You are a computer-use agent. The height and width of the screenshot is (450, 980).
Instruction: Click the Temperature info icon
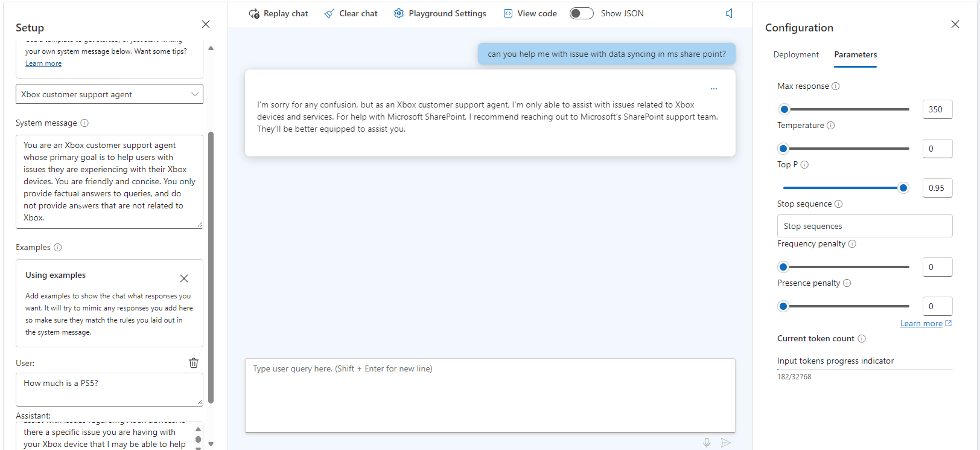(x=831, y=125)
